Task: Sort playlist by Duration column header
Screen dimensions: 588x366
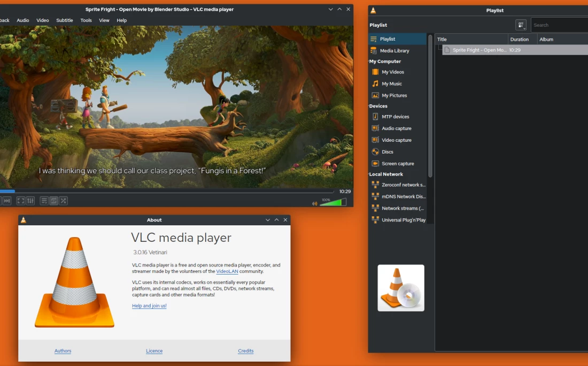Action: point(519,40)
